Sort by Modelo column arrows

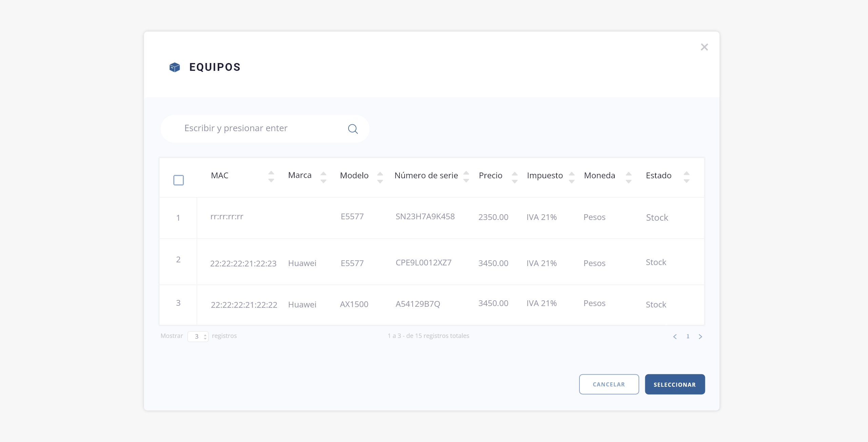pos(380,177)
